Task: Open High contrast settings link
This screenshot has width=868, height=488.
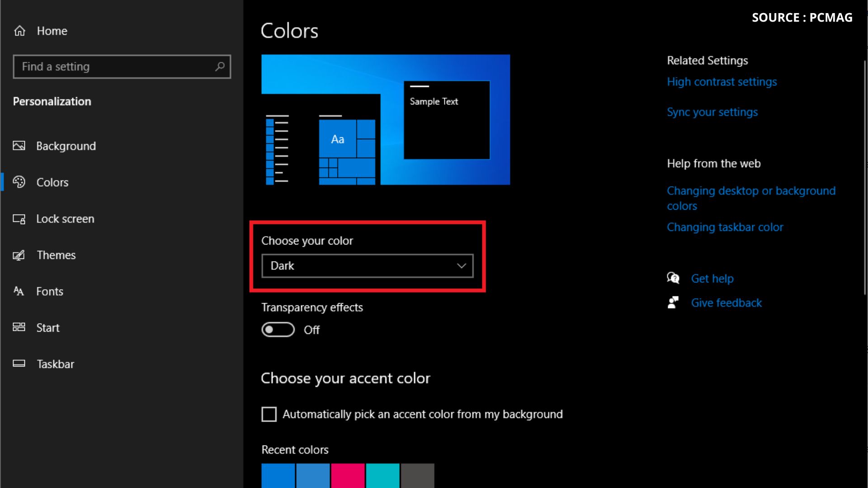Action: point(722,82)
